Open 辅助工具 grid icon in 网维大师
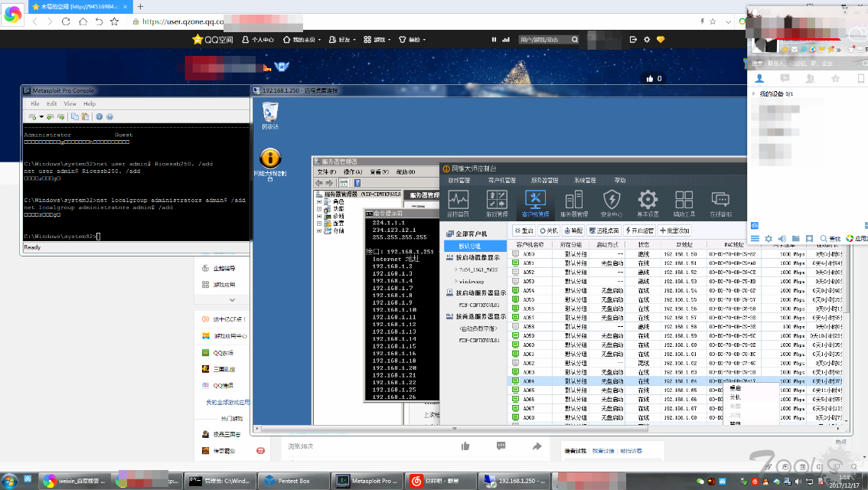Viewport: 868px width, 490px height. click(684, 203)
